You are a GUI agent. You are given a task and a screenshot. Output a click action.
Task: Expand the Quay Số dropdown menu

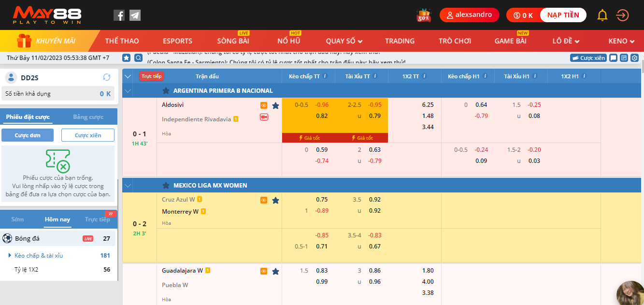click(344, 41)
